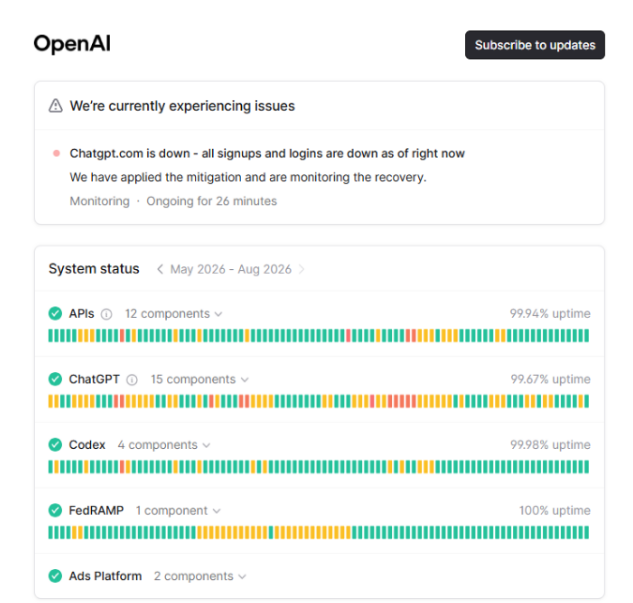Click the May 2026 - Aug 2026 range

[231, 269]
